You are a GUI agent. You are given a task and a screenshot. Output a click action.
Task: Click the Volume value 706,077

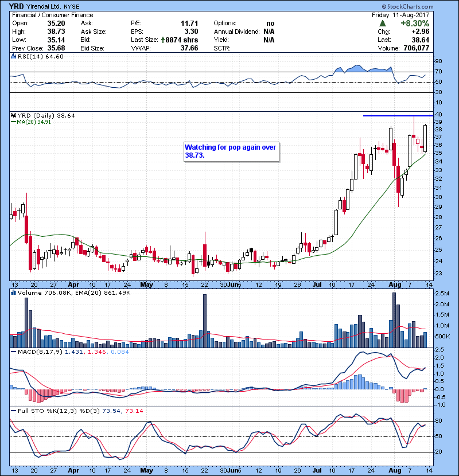(x=417, y=48)
